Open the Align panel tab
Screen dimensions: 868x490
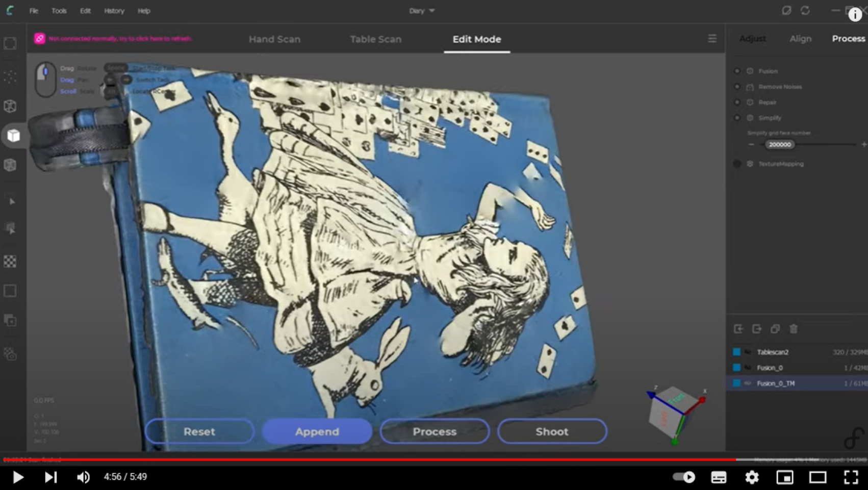click(x=800, y=38)
